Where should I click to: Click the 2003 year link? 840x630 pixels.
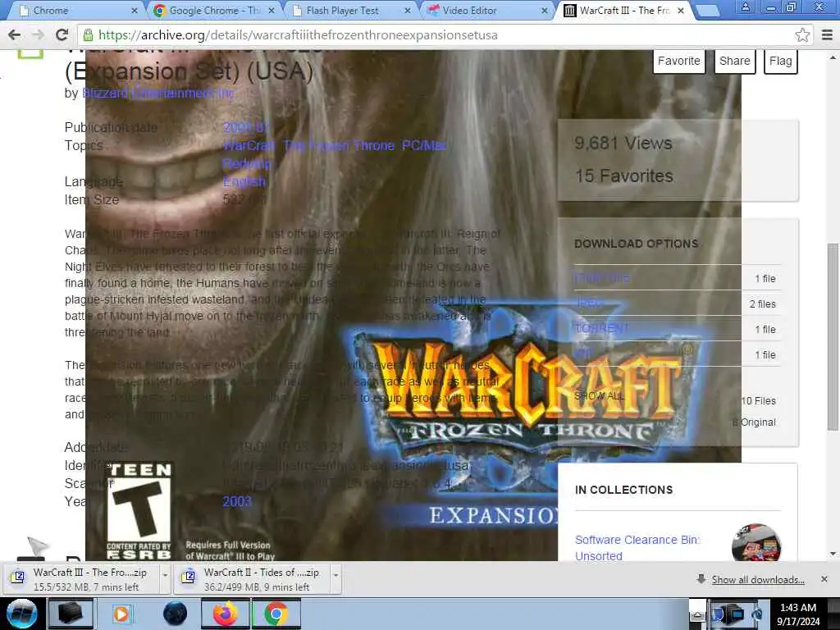[x=237, y=501]
